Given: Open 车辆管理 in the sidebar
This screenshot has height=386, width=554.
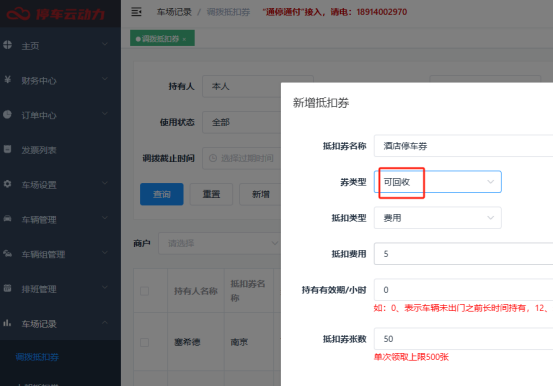Looking at the screenshot, I should tap(60, 219).
